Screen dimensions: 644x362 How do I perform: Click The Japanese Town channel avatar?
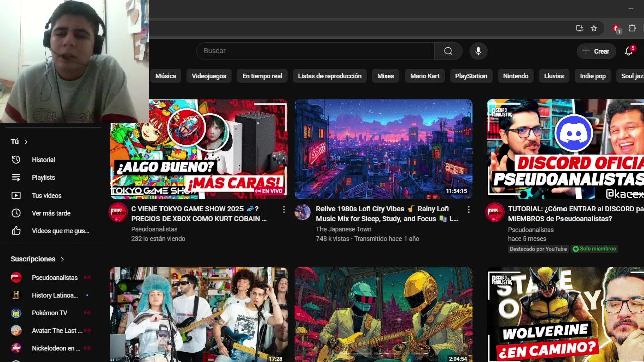(x=303, y=212)
